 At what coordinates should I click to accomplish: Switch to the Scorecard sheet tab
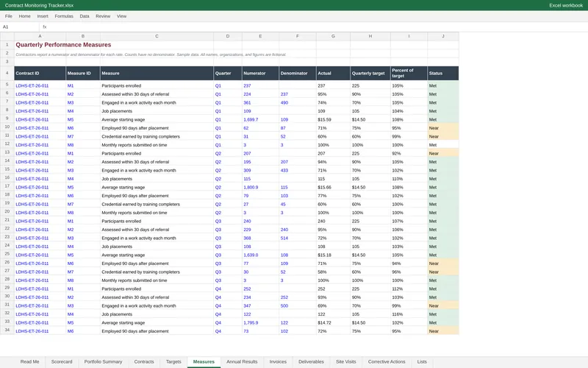coord(62,361)
